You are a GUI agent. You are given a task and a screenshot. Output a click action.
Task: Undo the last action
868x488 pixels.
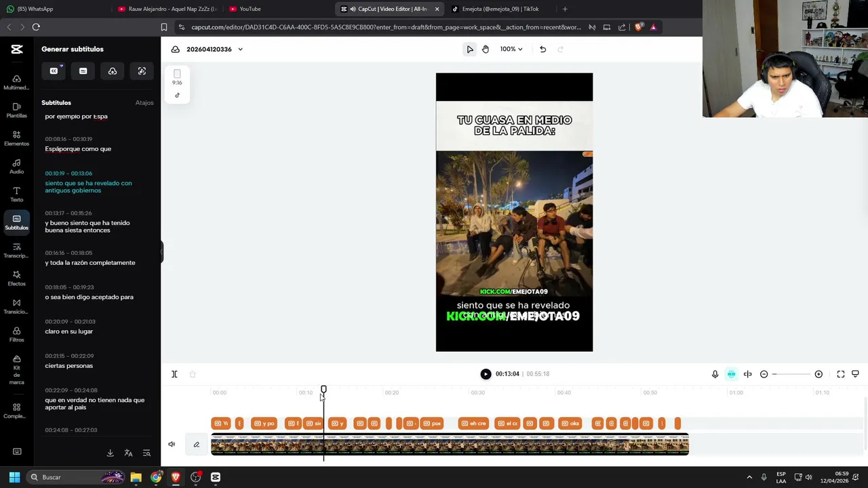click(x=542, y=49)
